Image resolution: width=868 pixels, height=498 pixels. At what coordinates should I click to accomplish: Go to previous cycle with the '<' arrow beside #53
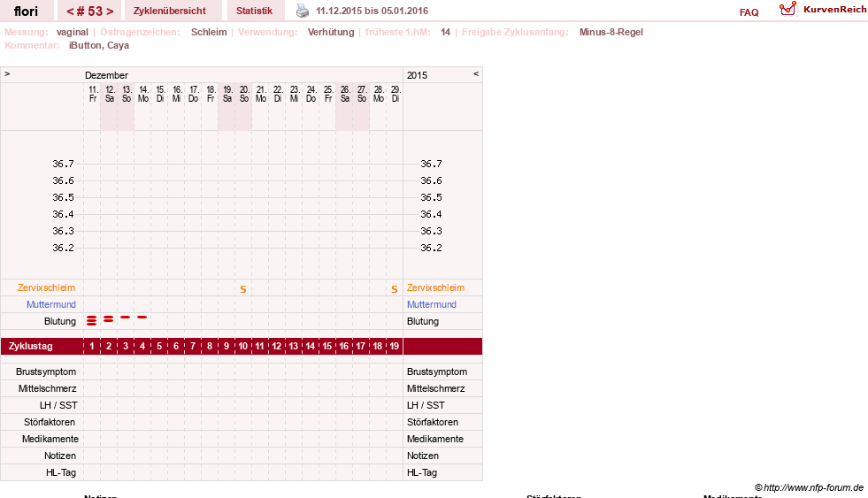tap(70, 11)
